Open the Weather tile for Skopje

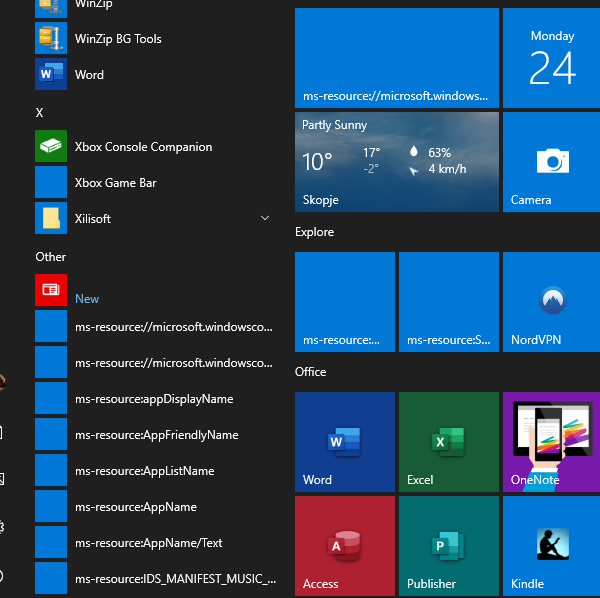[397, 162]
